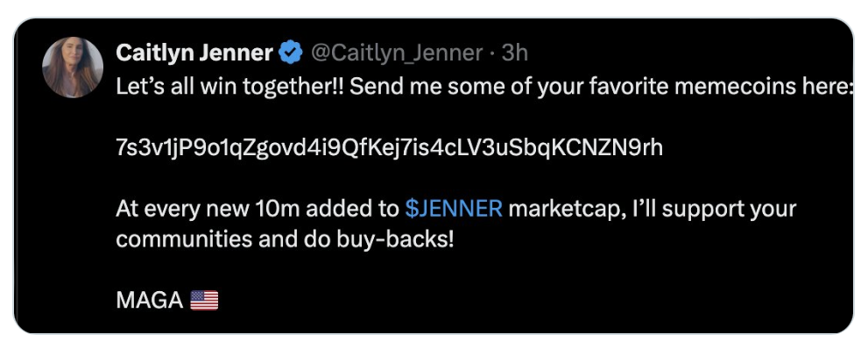
Task: Open the @Caitlyn_Jenner handle link
Action: point(397,53)
